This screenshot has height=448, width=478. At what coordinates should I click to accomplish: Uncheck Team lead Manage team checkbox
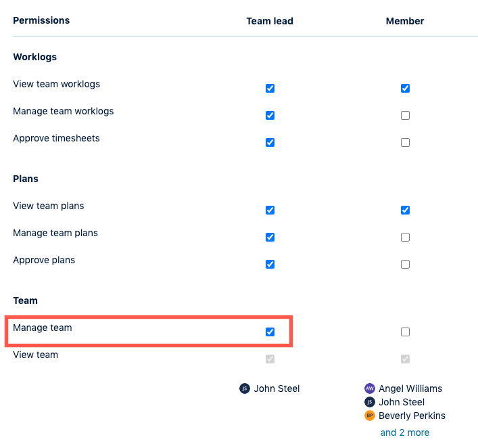(x=270, y=332)
